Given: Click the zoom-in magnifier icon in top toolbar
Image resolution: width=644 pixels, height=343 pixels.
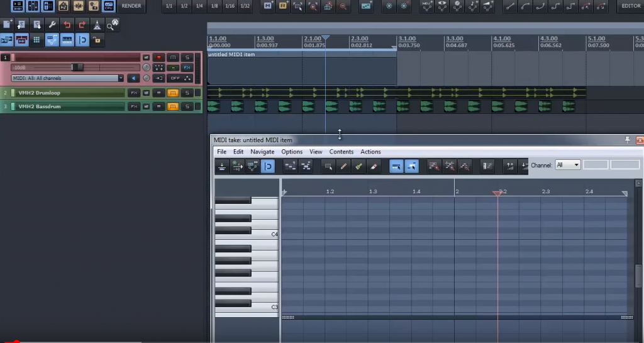Looking at the screenshot, I should click(x=313, y=6).
